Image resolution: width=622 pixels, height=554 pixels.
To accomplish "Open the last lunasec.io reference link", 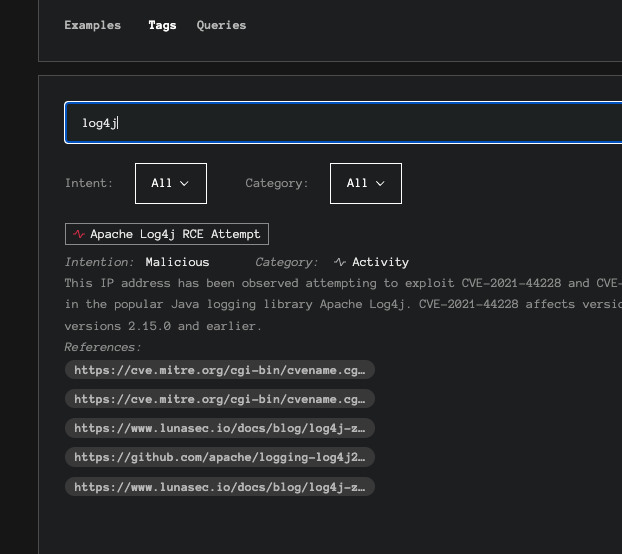I will coord(220,487).
